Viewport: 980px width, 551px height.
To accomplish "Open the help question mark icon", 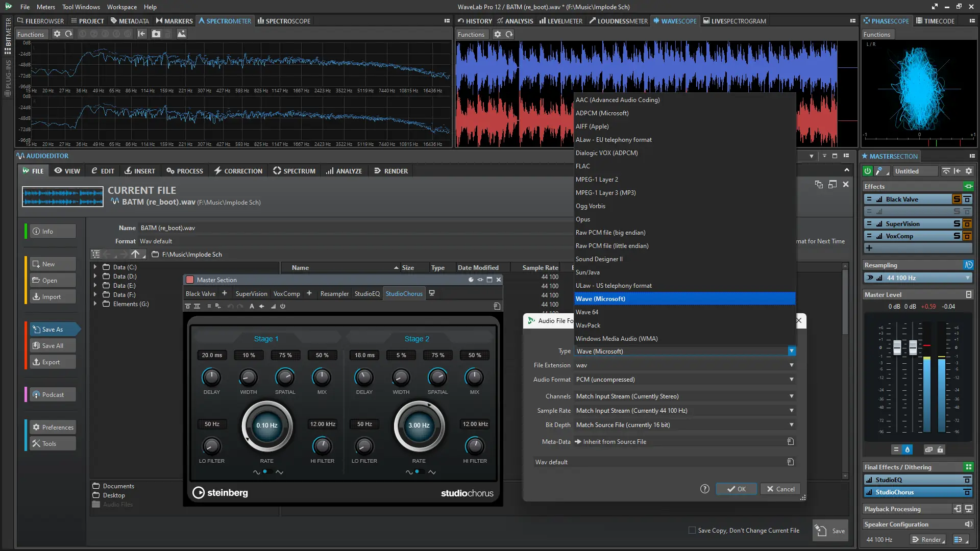I will point(705,489).
